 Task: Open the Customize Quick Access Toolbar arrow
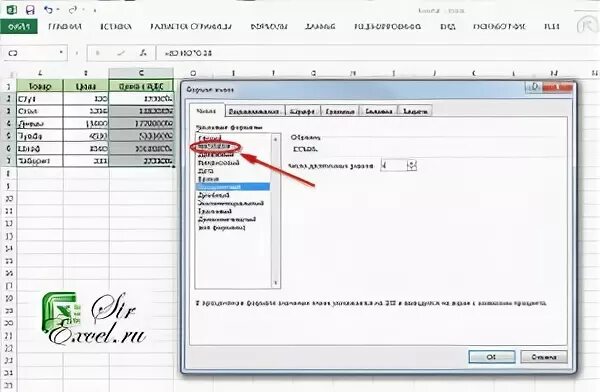tap(95, 11)
